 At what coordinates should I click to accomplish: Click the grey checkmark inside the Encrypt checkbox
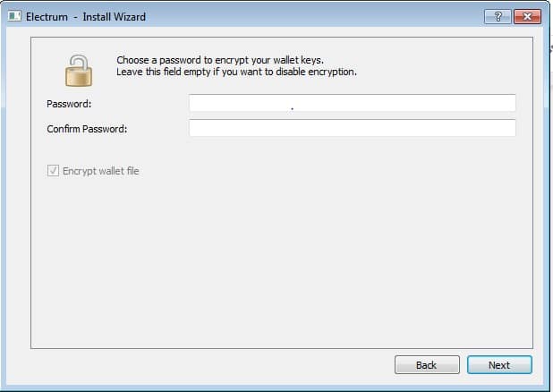coord(54,171)
